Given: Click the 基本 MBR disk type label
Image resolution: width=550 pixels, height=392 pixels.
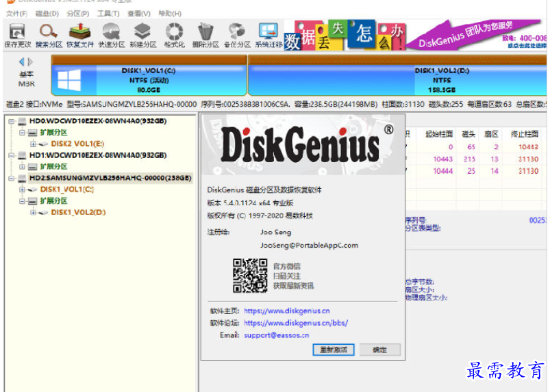Looking at the screenshot, I should [26, 79].
